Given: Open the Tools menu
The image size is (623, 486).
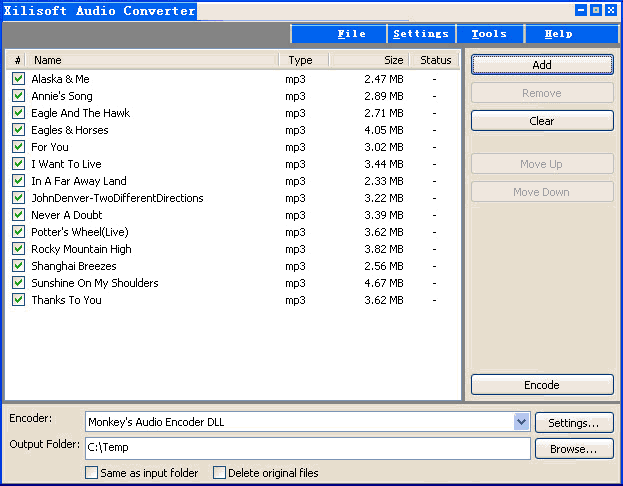Looking at the screenshot, I should click(x=490, y=34).
